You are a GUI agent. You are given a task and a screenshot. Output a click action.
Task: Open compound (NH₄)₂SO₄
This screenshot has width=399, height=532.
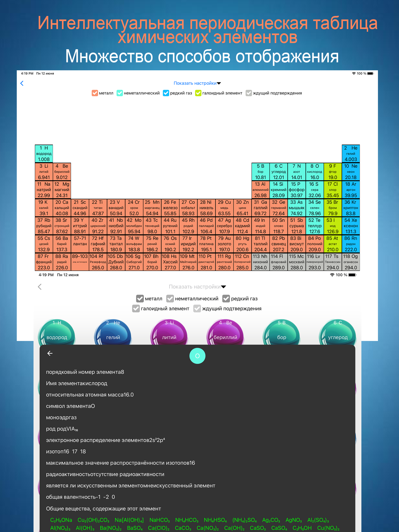coord(245,520)
